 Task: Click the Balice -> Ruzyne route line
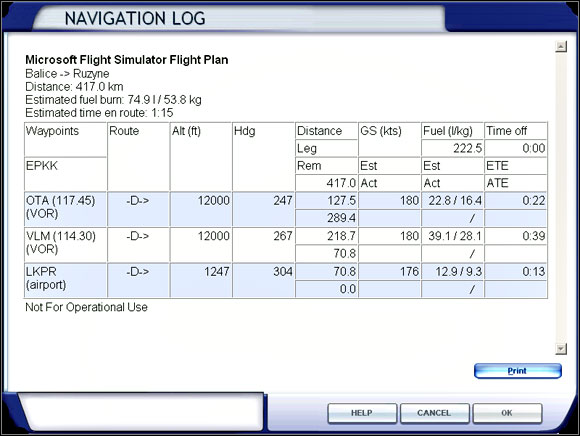tap(67, 74)
